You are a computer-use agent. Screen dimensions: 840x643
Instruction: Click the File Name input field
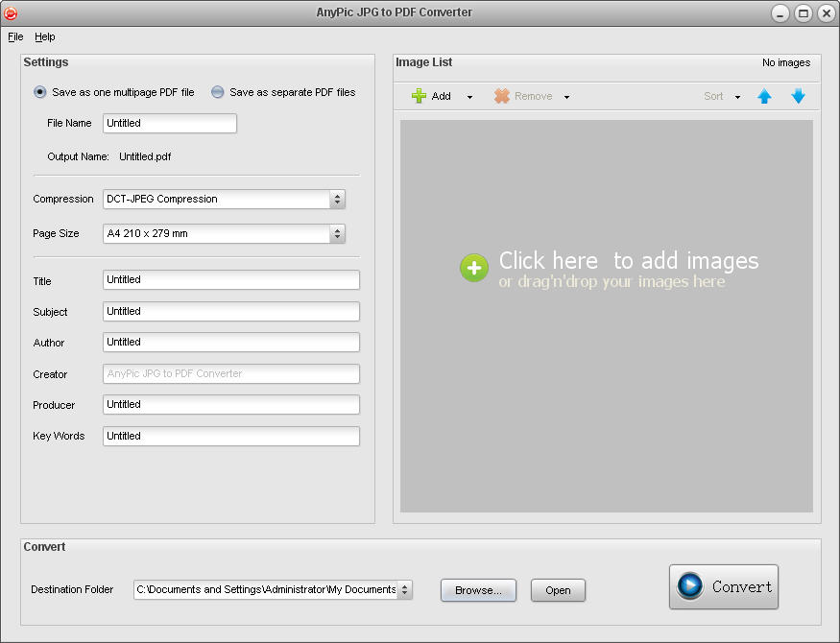pyautogui.click(x=169, y=123)
